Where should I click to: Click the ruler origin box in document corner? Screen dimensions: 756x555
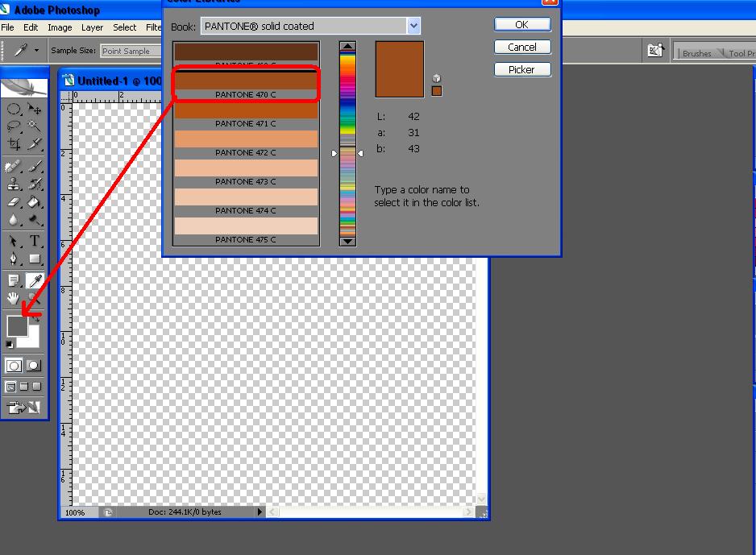[65, 97]
